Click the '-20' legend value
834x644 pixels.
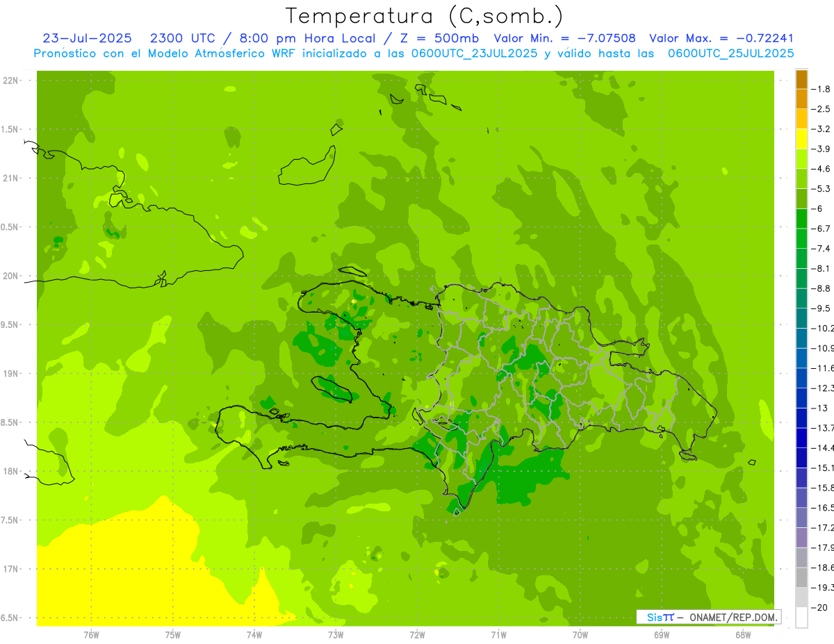pos(819,607)
